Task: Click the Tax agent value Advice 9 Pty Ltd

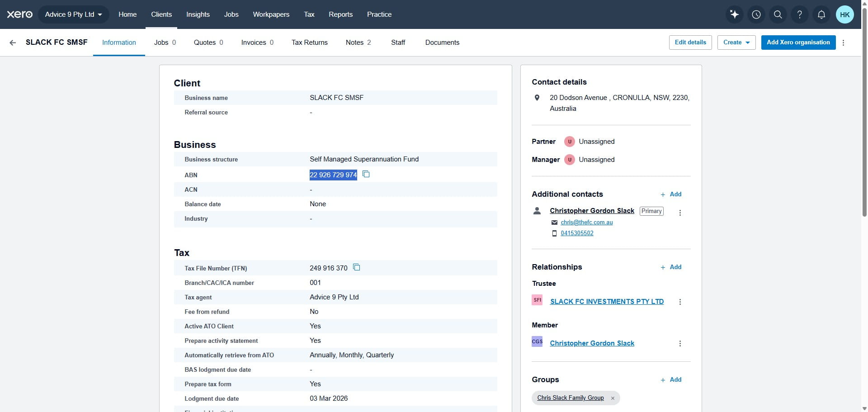Action: [x=334, y=297]
